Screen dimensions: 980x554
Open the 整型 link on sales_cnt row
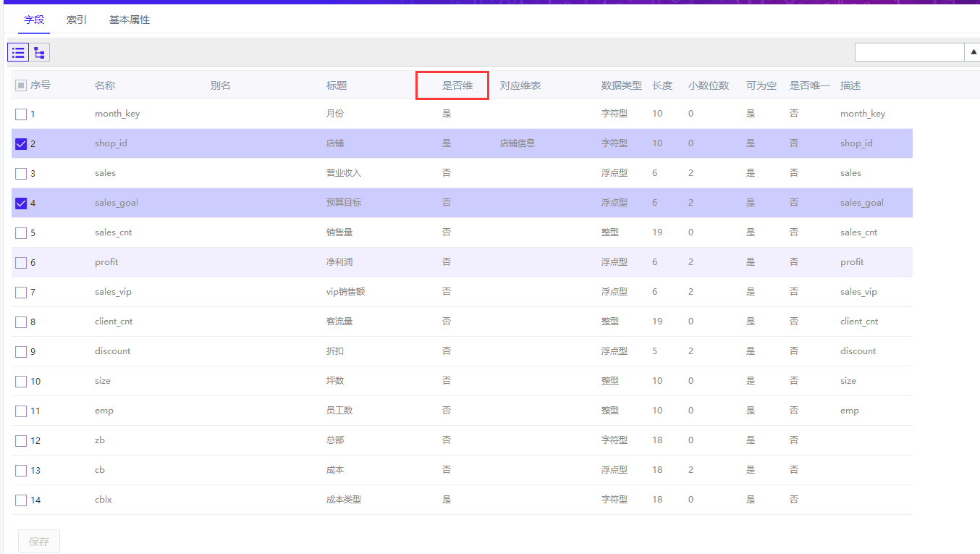point(610,232)
